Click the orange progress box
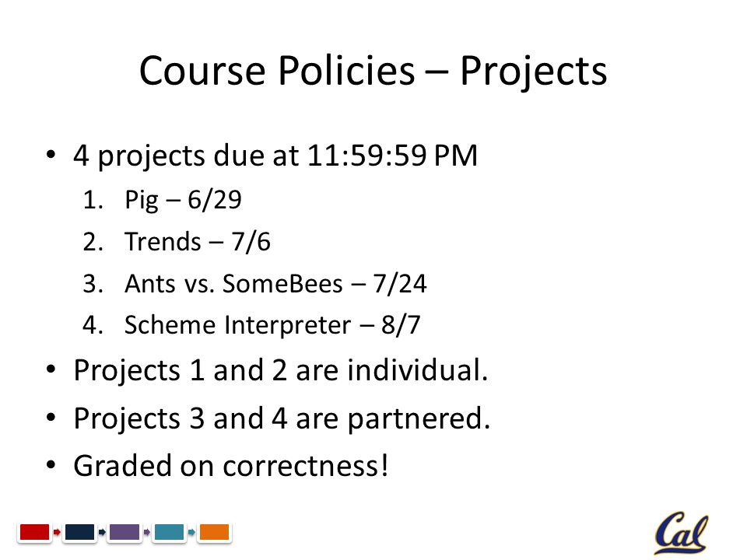This screenshot has height=560, width=747. [x=214, y=532]
